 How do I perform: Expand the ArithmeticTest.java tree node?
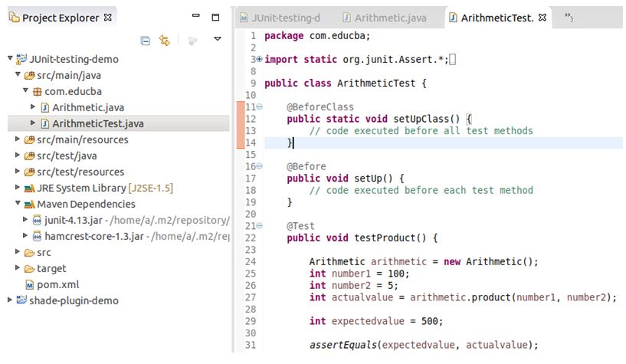(33, 123)
